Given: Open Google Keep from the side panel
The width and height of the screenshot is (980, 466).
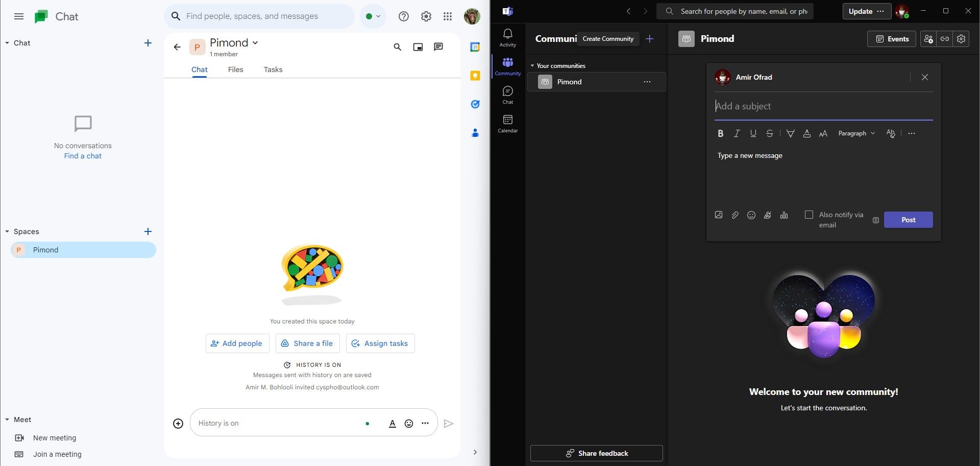Looking at the screenshot, I should point(475,75).
